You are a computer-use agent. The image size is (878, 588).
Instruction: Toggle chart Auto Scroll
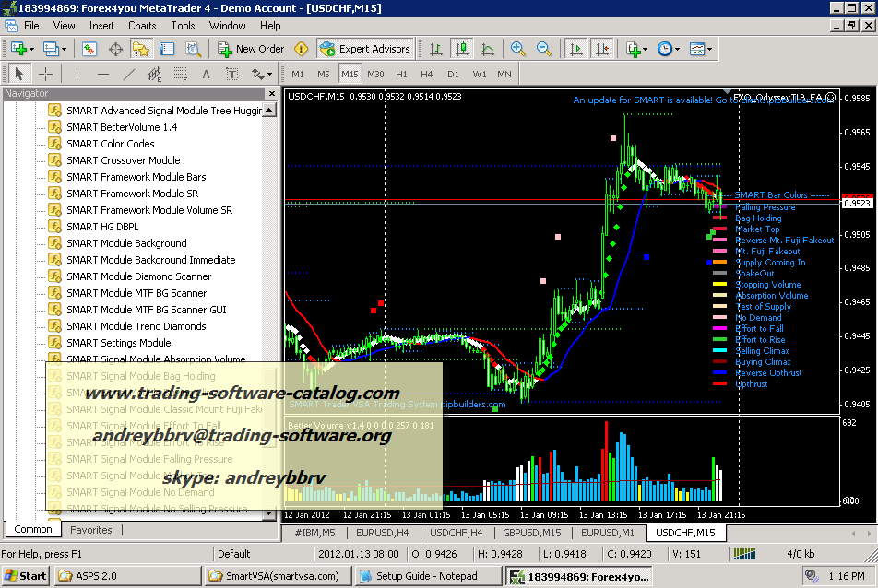tap(576, 49)
